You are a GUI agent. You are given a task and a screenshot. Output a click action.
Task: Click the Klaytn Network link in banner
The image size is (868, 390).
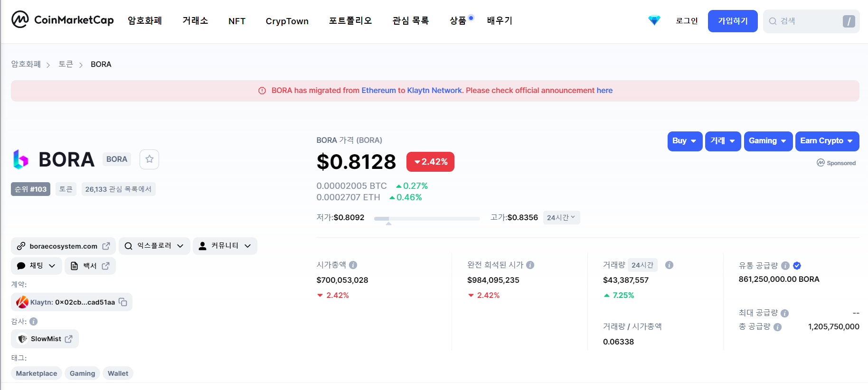pyautogui.click(x=434, y=91)
